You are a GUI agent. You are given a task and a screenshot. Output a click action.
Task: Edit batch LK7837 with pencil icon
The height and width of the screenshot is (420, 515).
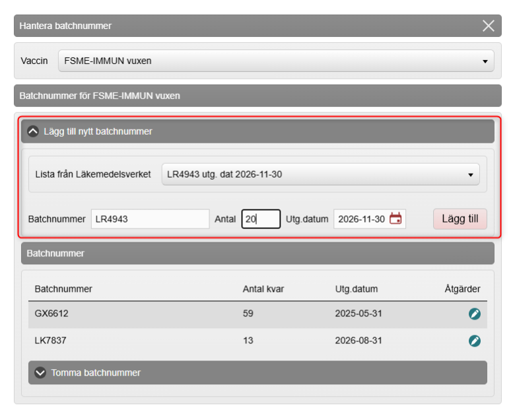(x=474, y=341)
